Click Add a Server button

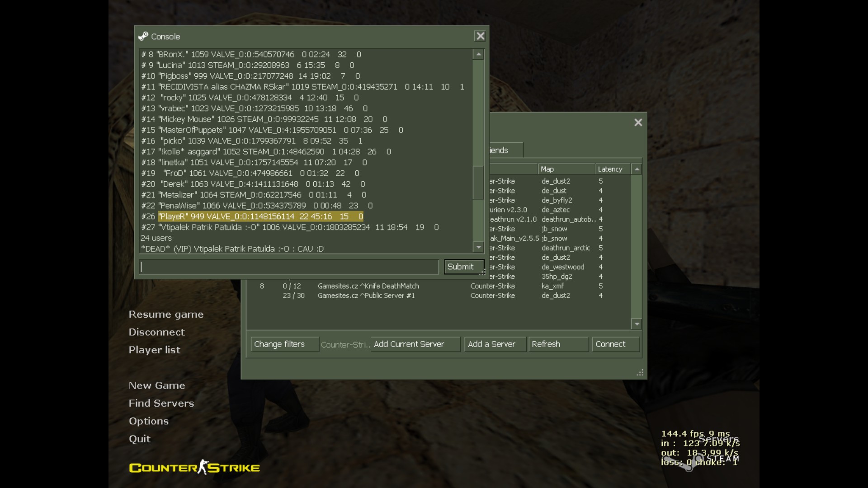point(495,344)
